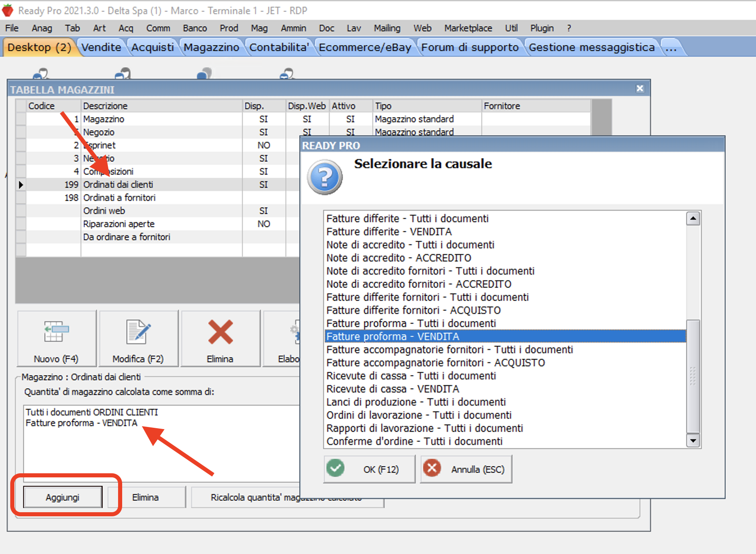The image size is (756, 554).
Task: Select Fatture differite - VENDITA in list
Action: [x=505, y=232]
